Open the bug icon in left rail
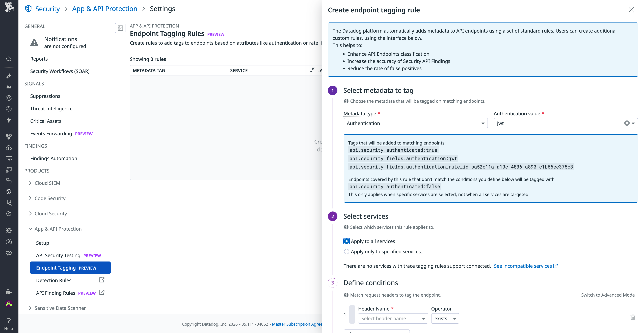Image resolution: width=644 pixels, height=333 pixels. point(9,230)
